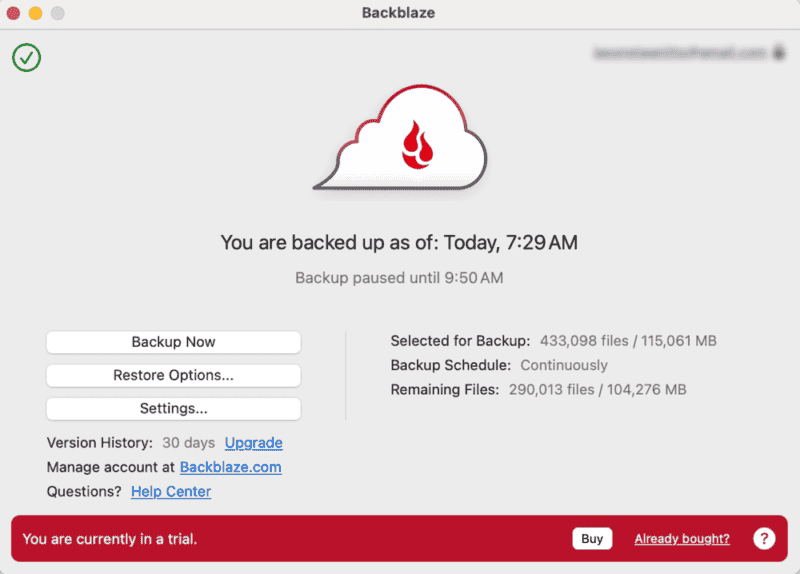Click the Already bought? link
800x574 pixels.
pyautogui.click(x=682, y=539)
